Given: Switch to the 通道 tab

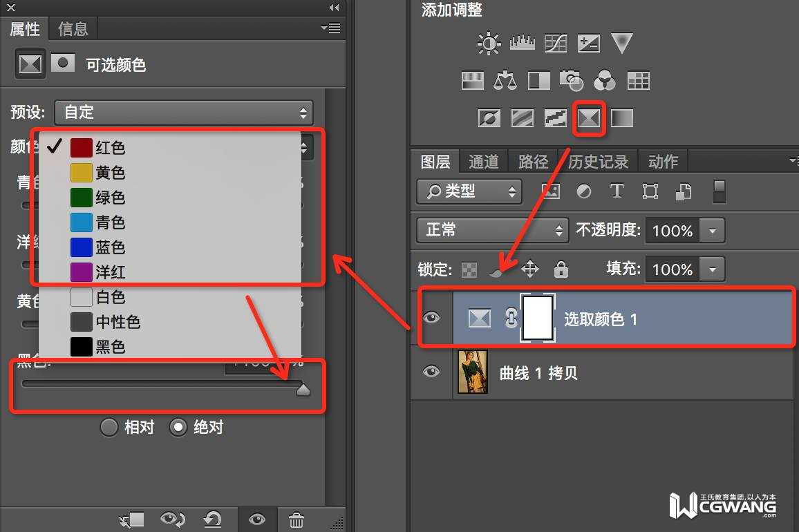Looking at the screenshot, I should click(484, 162).
